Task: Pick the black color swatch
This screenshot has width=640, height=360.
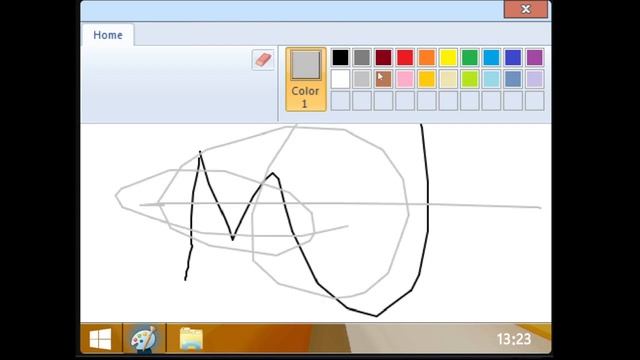Action: click(x=340, y=58)
